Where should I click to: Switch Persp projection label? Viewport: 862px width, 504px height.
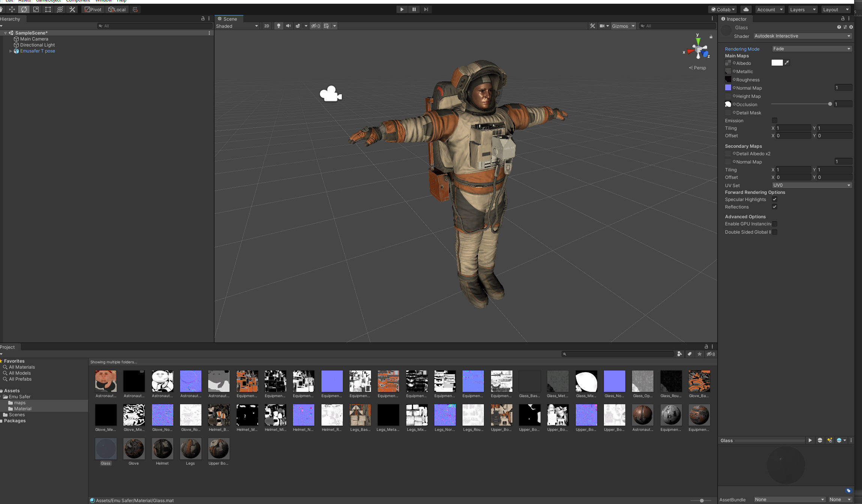pos(697,68)
